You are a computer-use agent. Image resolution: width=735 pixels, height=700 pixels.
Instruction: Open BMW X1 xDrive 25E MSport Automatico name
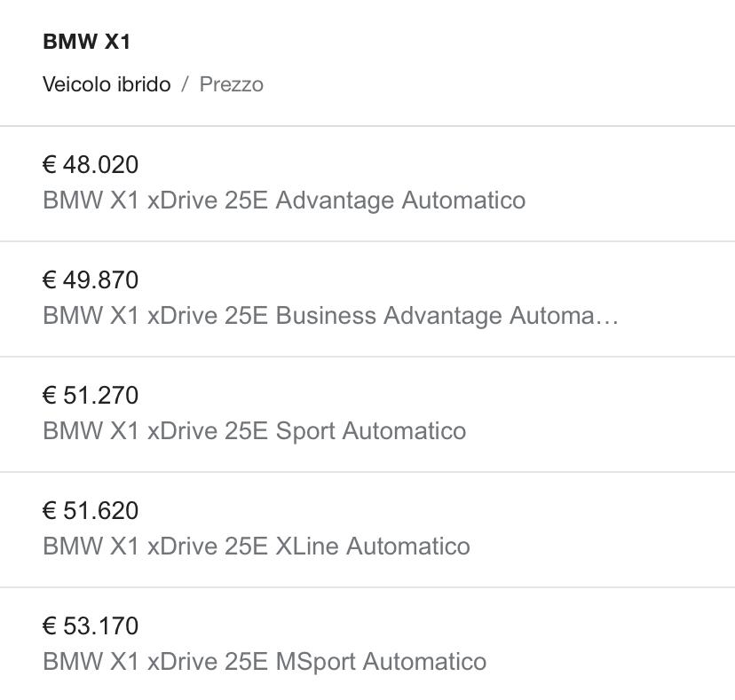tap(265, 661)
